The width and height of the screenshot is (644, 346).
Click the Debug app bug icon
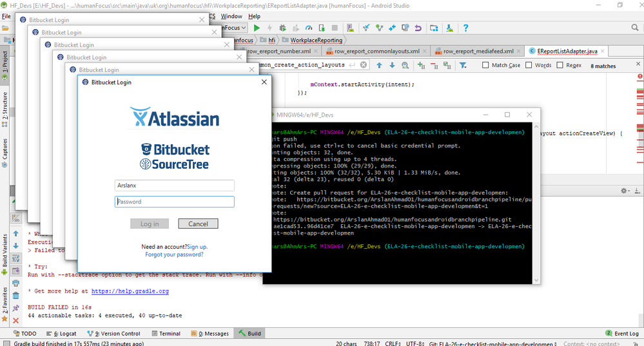[x=282, y=28]
